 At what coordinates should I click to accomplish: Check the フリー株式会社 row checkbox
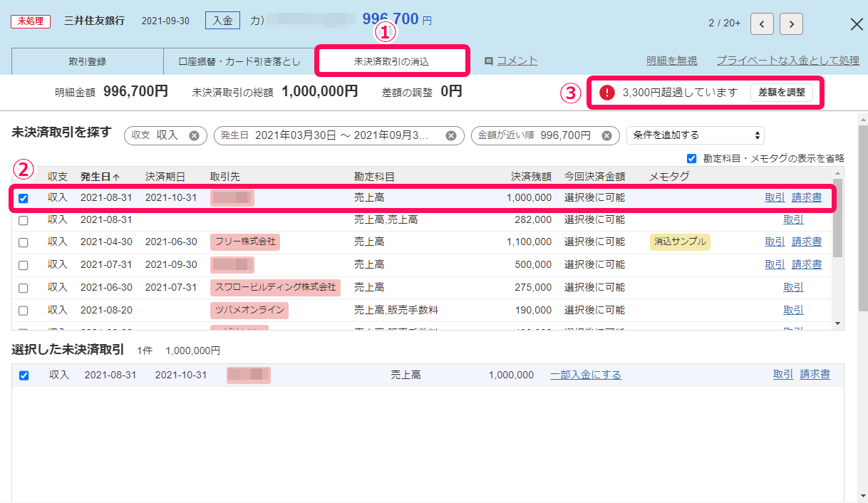(x=24, y=243)
